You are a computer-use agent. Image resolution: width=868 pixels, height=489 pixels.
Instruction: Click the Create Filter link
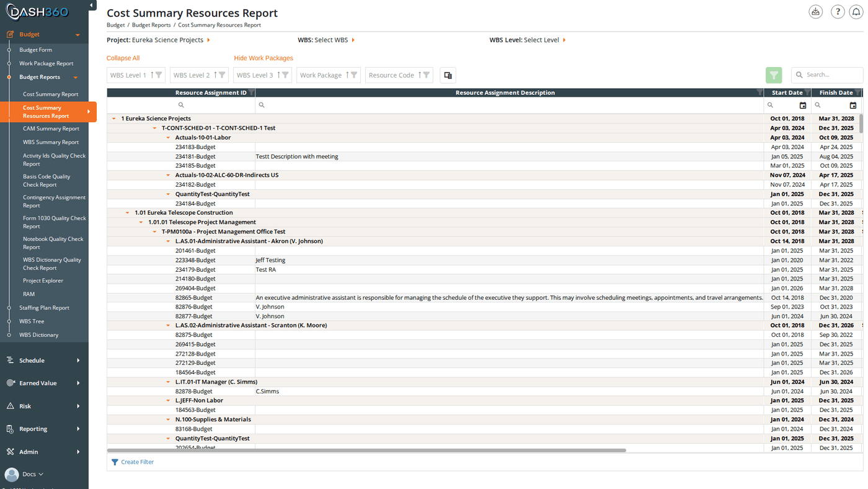[137, 462]
